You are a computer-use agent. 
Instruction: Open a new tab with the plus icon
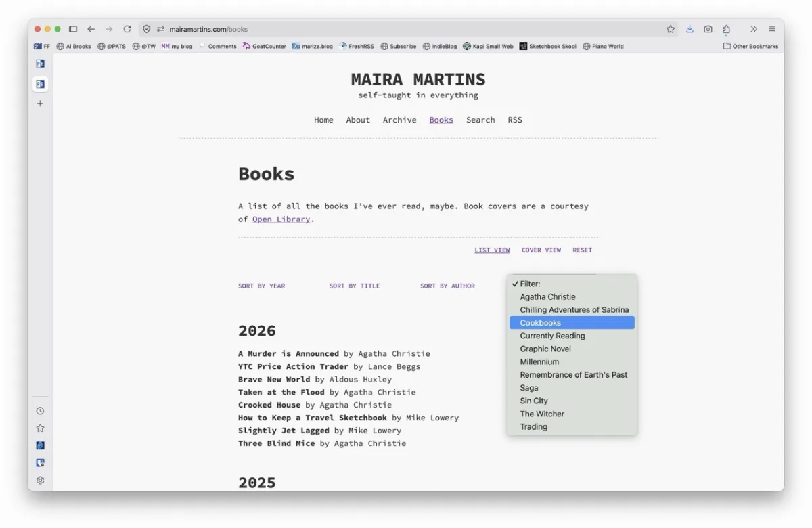(40, 104)
